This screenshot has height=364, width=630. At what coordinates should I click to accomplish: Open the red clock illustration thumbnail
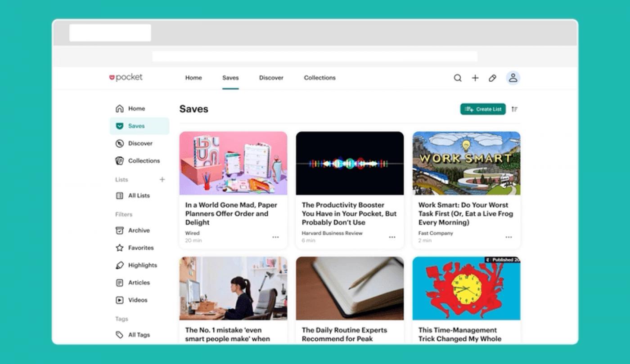pyautogui.click(x=466, y=288)
